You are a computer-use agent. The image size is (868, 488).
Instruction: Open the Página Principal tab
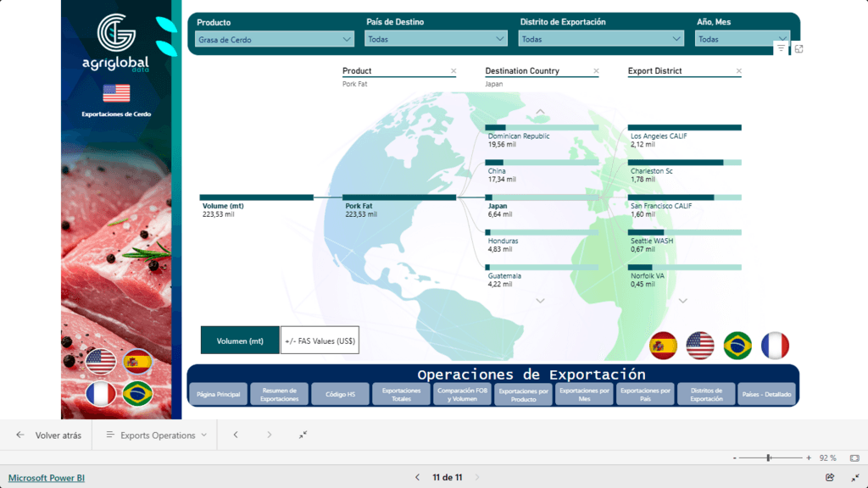click(x=218, y=394)
